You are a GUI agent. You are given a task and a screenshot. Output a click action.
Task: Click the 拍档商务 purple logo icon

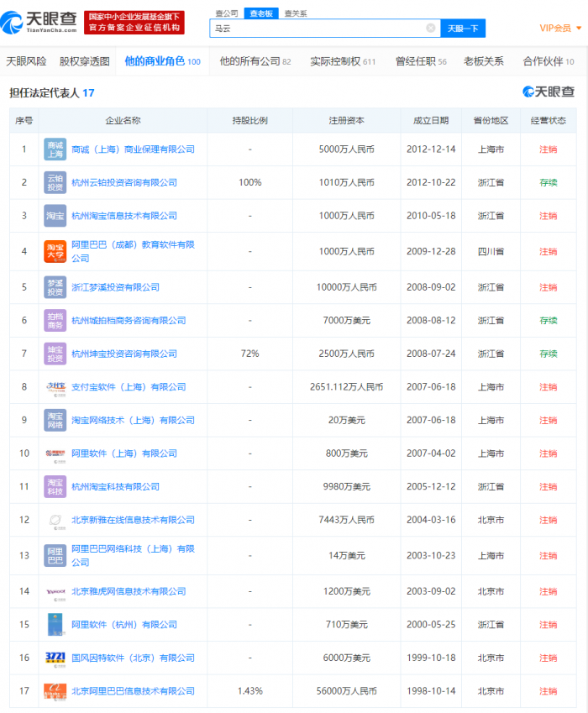(x=55, y=320)
